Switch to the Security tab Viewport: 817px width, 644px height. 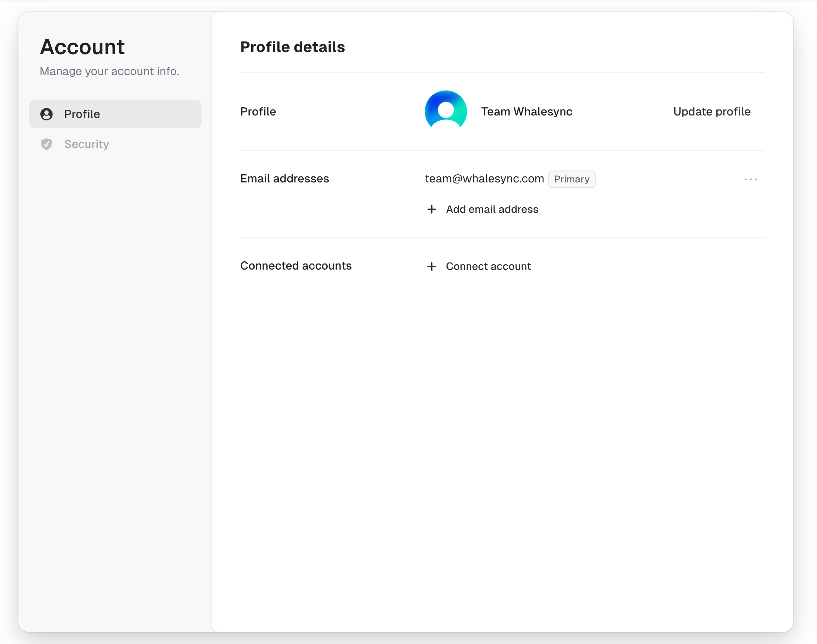115,144
